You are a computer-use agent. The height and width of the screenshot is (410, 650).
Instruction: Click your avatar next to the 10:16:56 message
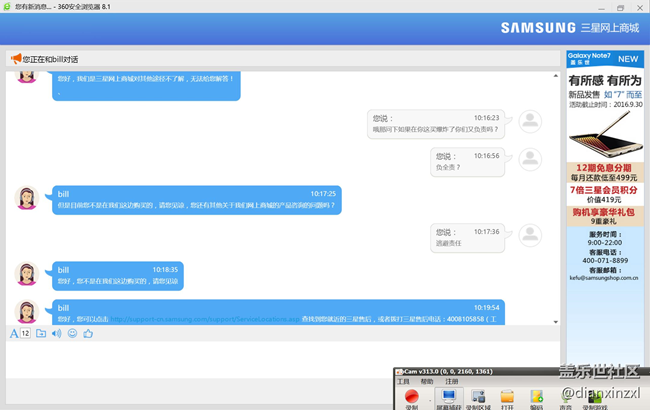(x=530, y=160)
